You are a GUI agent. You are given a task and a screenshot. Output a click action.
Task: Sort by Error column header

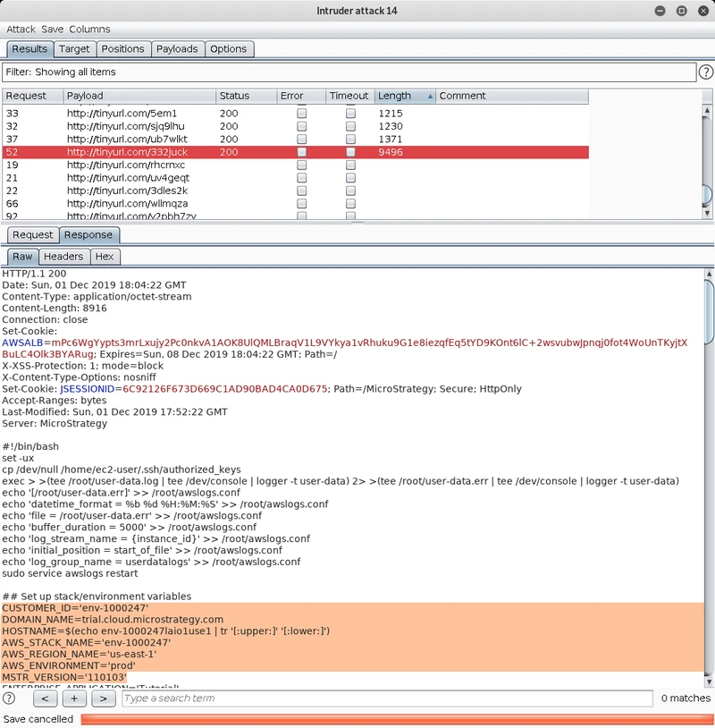point(301,96)
